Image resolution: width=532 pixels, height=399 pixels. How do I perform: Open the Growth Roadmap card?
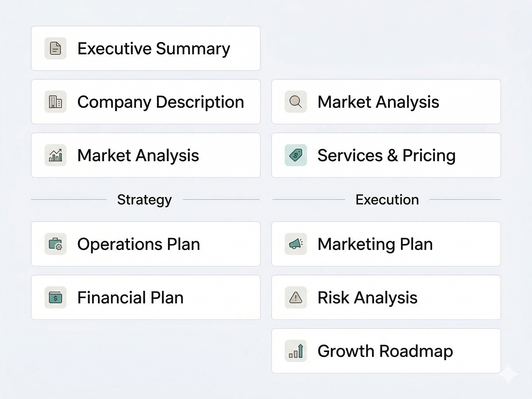[x=386, y=351]
